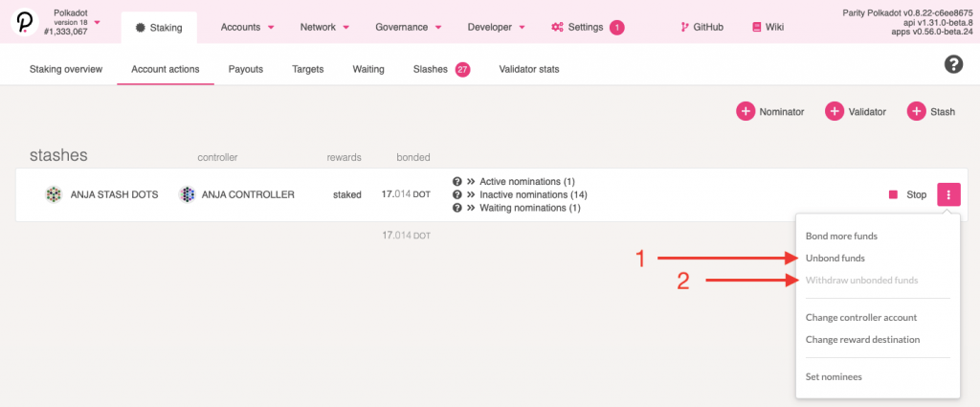This screenshot has width=980, height=407.
Task: Open the Targets tab
Action: 307,69
